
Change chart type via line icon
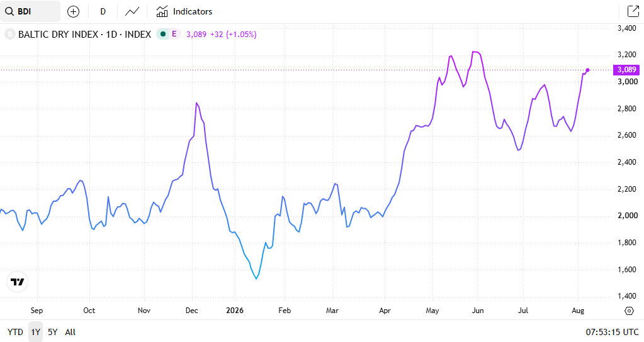(x=132, y=11)
